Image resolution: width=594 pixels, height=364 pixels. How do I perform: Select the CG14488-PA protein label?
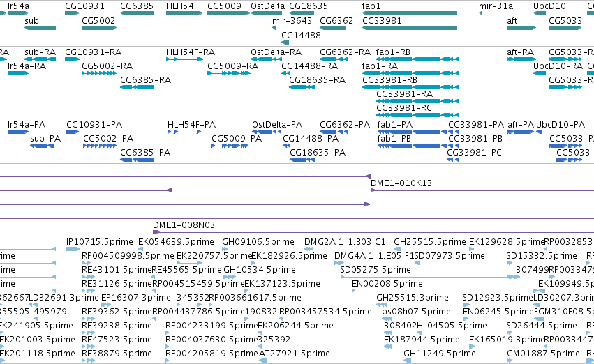pos(311,139)
